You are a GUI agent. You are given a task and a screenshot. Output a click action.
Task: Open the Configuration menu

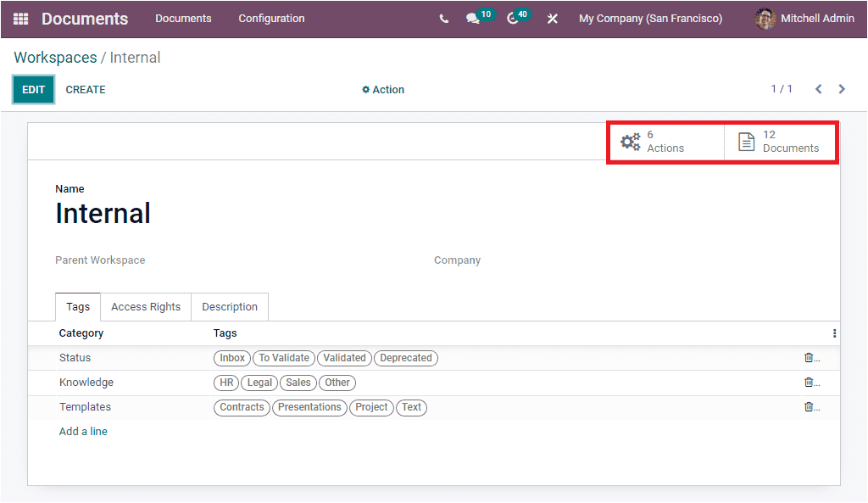tap(270, 18)
